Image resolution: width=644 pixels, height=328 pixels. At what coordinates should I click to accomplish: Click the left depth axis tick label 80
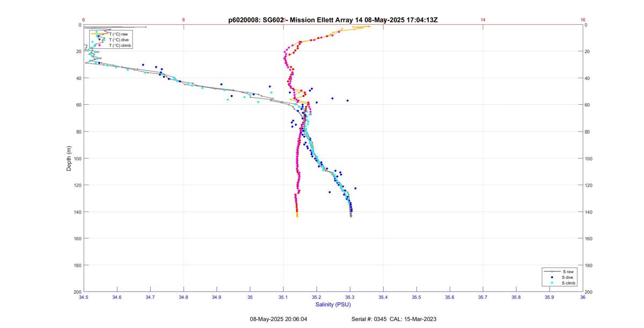[78, 132]
